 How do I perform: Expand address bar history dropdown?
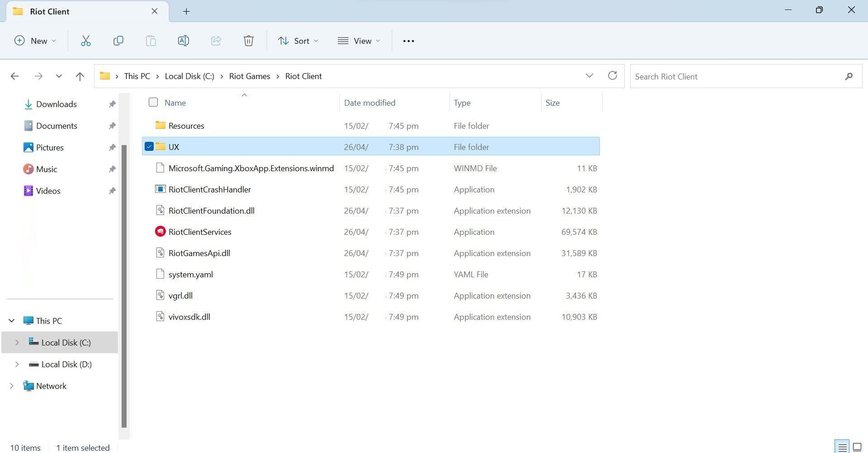(590, 75)
